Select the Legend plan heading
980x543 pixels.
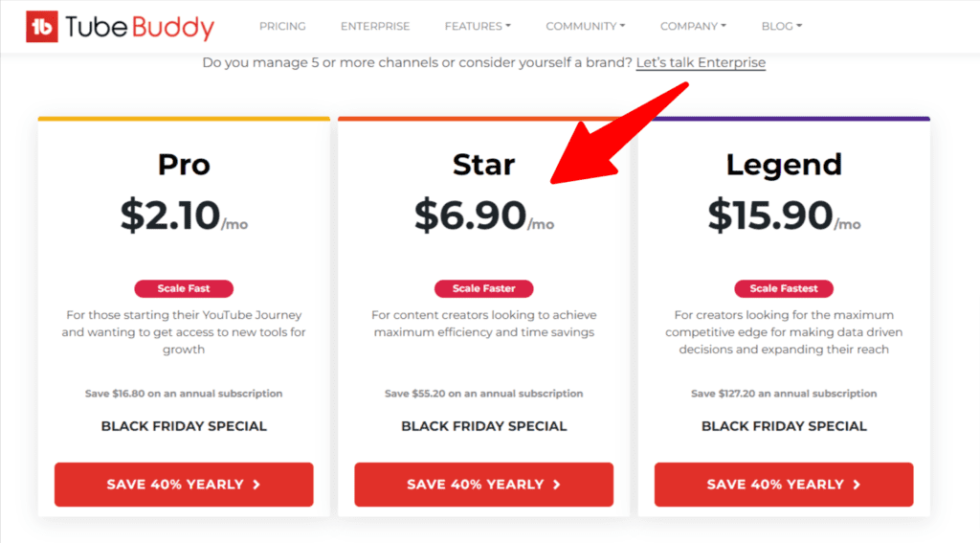pos(784,165)
